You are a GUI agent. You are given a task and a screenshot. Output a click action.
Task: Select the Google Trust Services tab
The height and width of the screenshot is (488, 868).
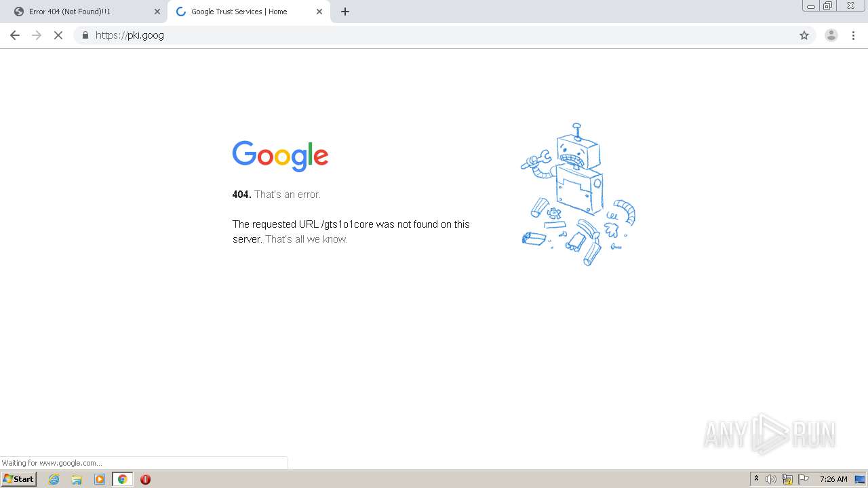(x=249, y=12)
